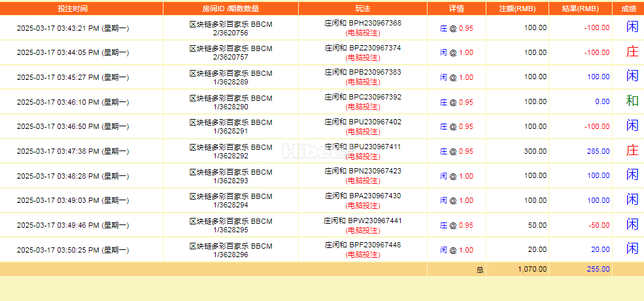Click the 1,070.00 total stake amount

[532, 269]
